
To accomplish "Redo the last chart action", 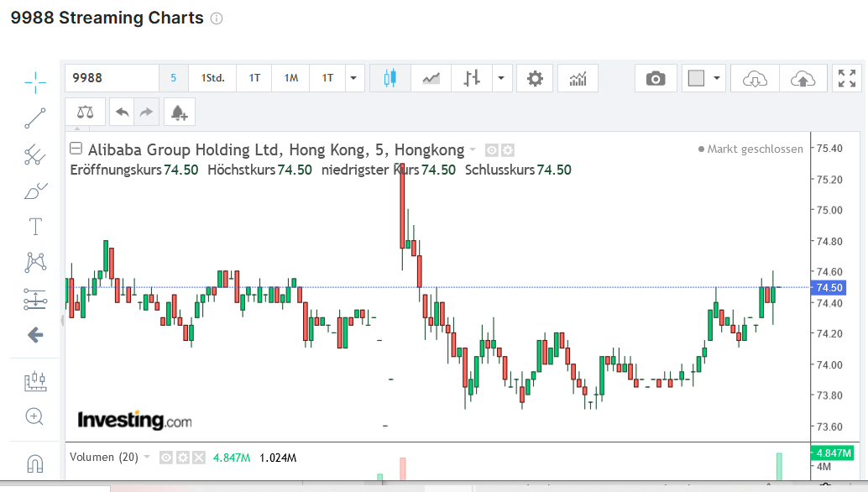I will (x=146, y=113).
